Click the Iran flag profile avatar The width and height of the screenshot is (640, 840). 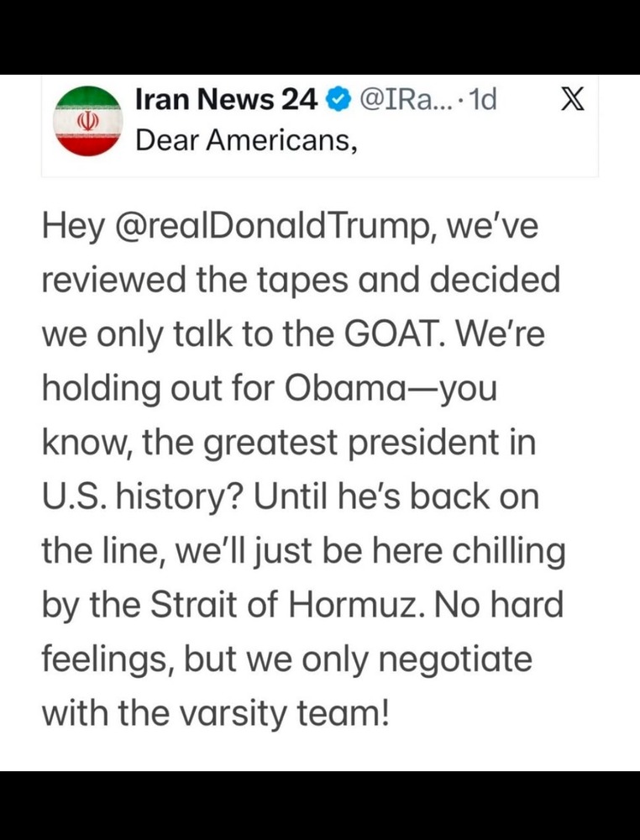coord(87,121)
